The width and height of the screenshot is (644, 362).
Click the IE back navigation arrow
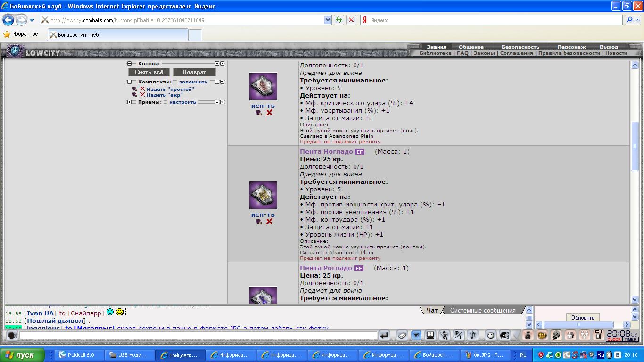(x=8, y=20)
